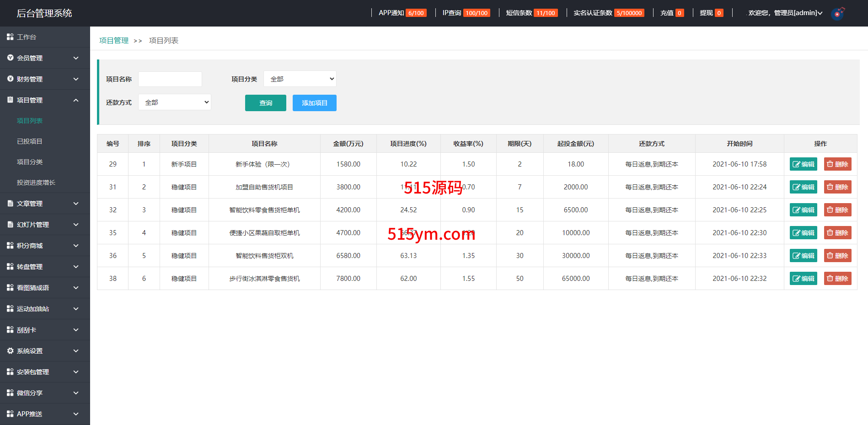
Task: Edit the 新手体验 project row
Action: pos(803,164)
